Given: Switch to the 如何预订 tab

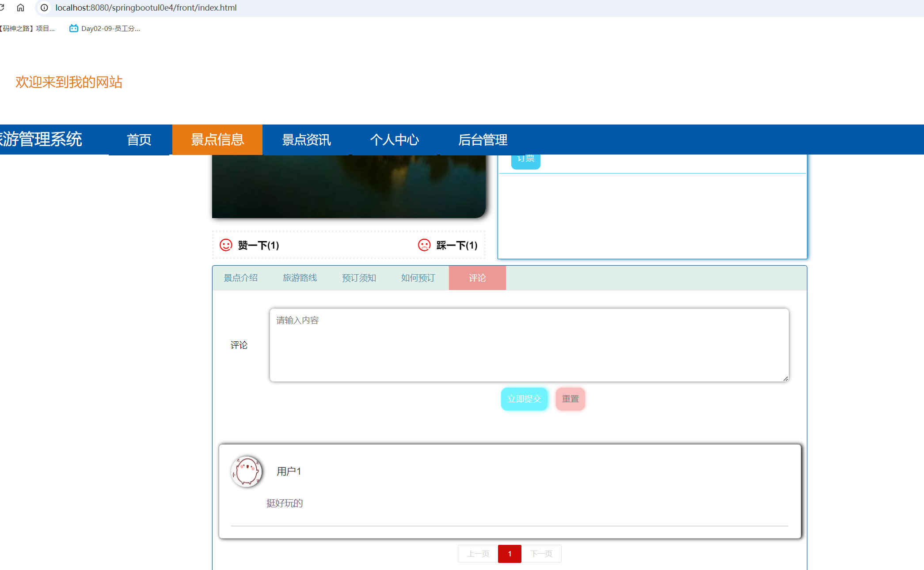Looking at the screenshot, I should (417, 278).
